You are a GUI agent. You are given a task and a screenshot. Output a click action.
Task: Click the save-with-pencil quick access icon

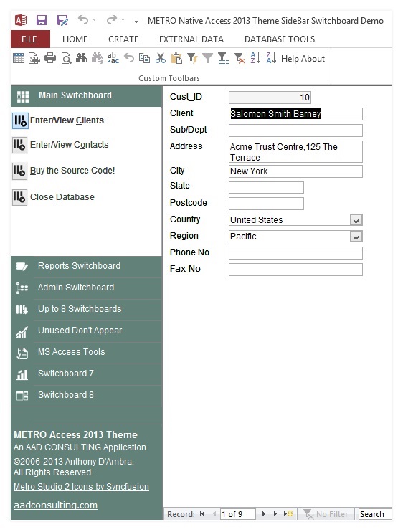click(x=62, y=20)
